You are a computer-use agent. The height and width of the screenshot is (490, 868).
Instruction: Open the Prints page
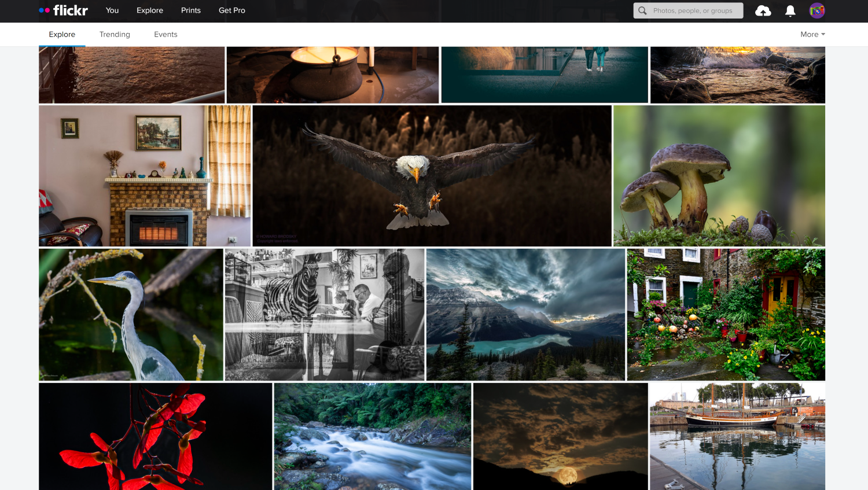[190, 10]
